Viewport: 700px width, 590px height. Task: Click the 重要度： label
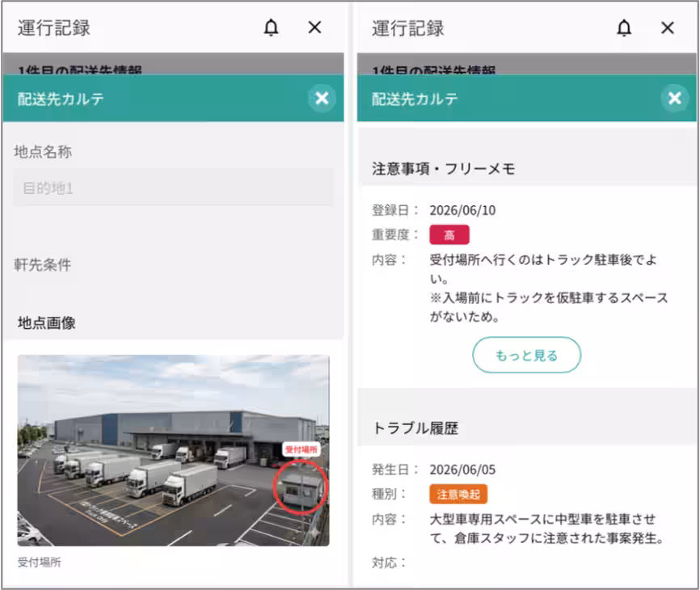[394, 234]
